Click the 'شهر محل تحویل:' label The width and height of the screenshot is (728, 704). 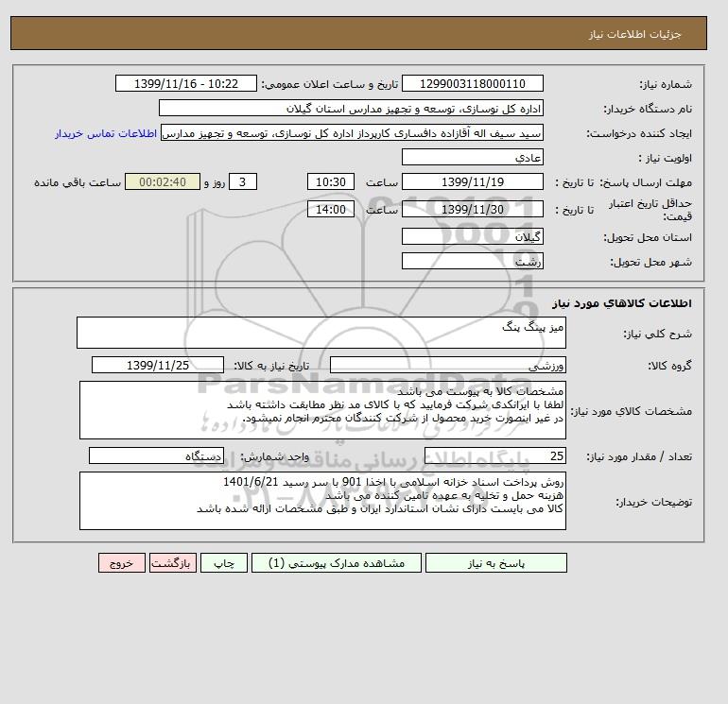coord(650,262)
